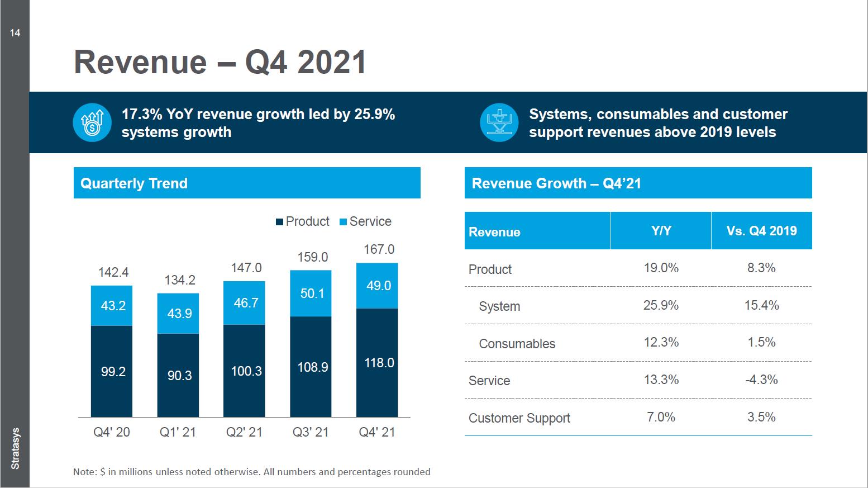This screenshot has height=488, width=868.
Task: Select the Q2' 21 product bar 100.3
Action: (x=245, y=371)
